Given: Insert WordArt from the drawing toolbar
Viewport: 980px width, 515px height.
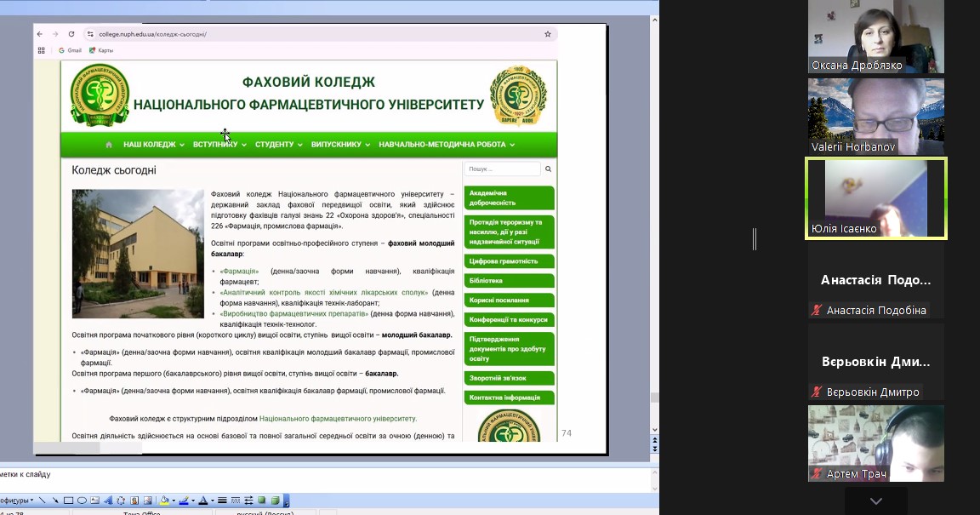Looking at the screenshot, I should coord(108,501).
